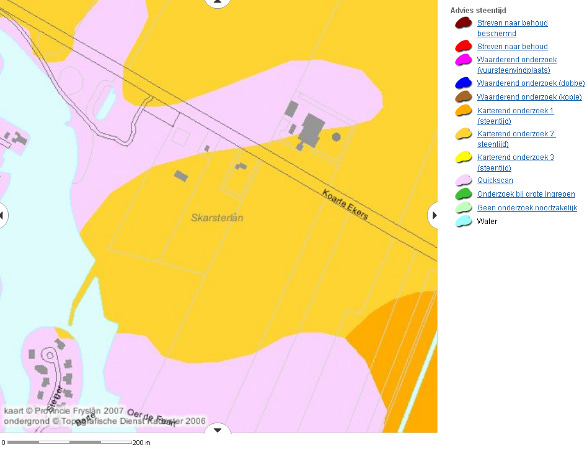Click the bright red legend swatch

[463, 46]
